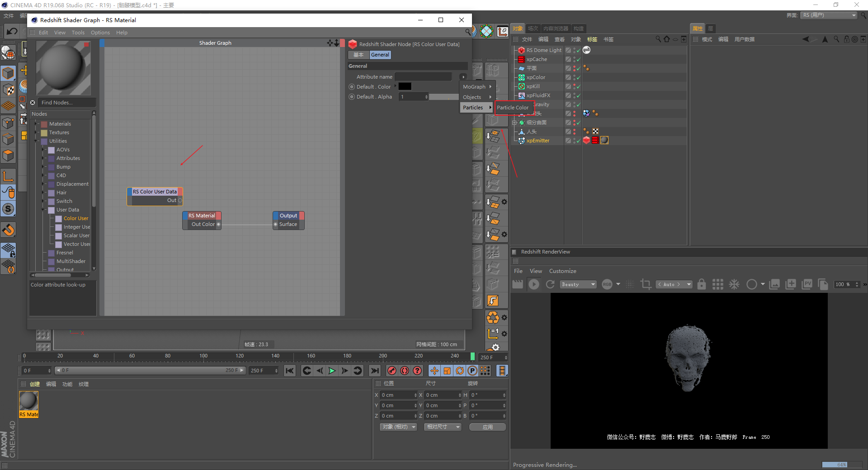Toggle the Default Color animation radio dot
868x470 pixels.
pos(352,87)
